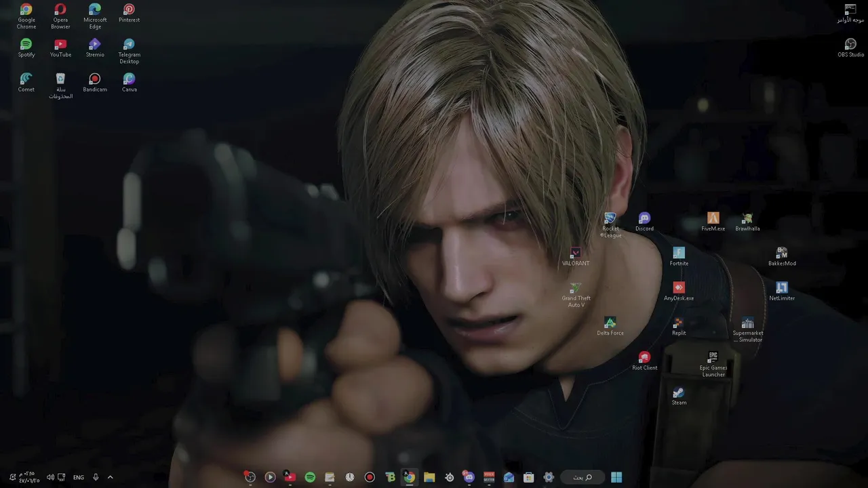Image resolution: width=868 pixels, height=488 pixels.
Task: Select the Epic Games Launcher shortcut
Action: [713, 364]
